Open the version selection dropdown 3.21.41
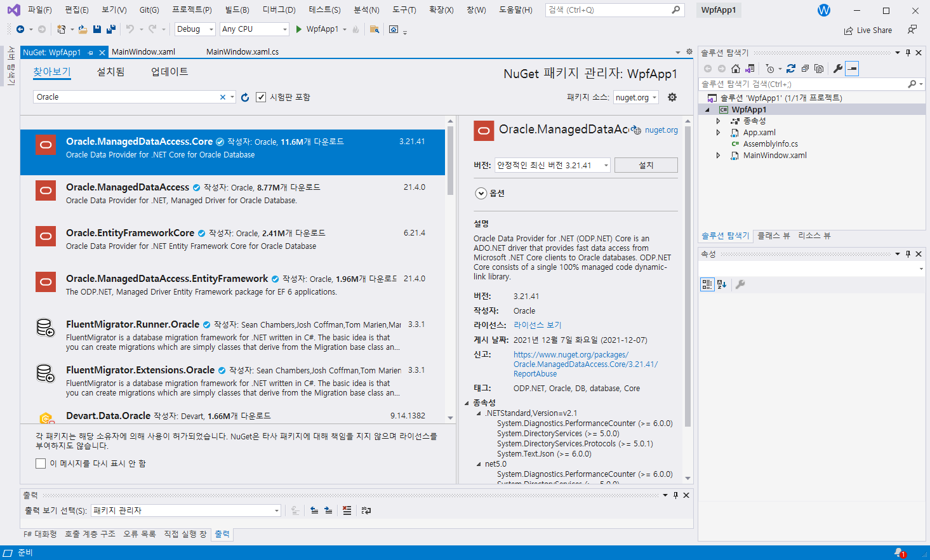 pos(553,165)
